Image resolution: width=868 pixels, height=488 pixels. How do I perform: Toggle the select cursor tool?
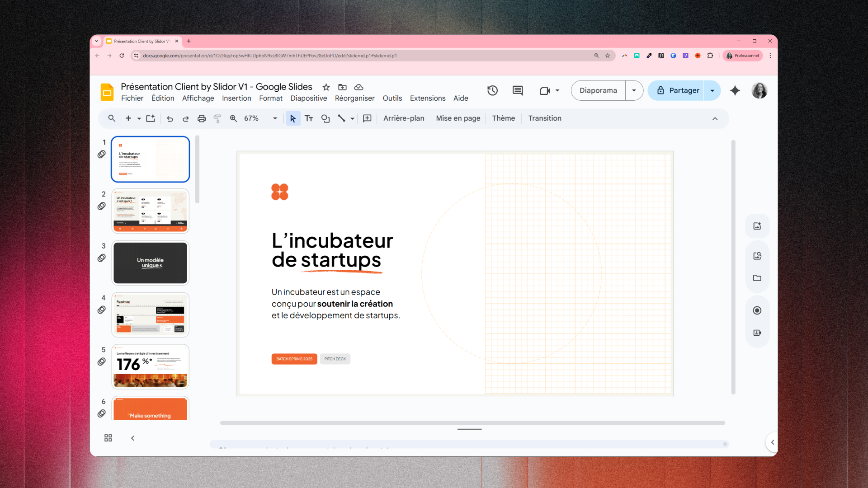click(x=293, y=118)
